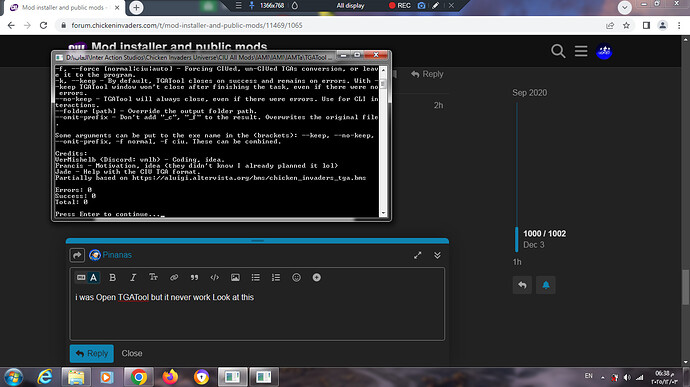Click the timeline scroller handle at 1000 / 1002

point(517,239)
